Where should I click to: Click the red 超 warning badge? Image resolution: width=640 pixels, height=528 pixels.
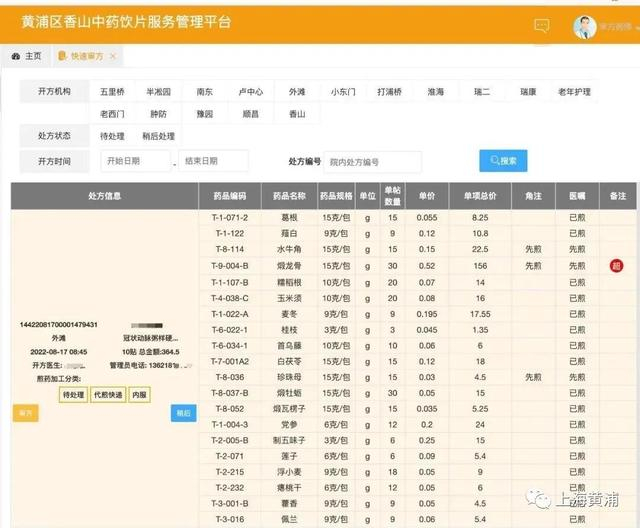coord(616,266)
